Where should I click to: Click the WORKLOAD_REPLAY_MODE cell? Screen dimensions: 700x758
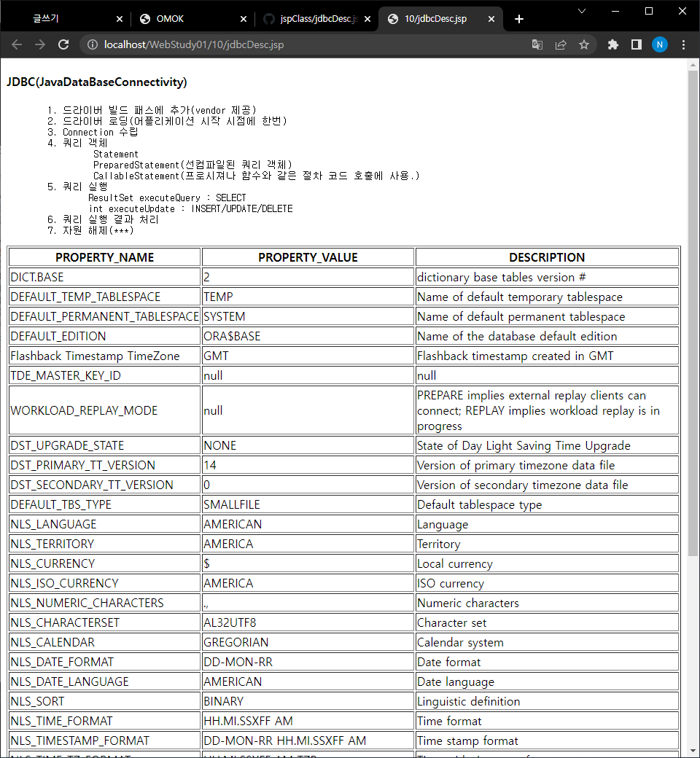pos(104,410)
